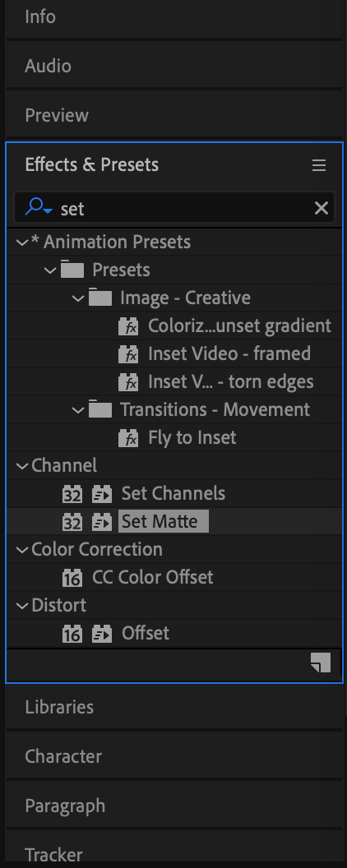
Task: Click into the search field containing 'set'
Action: pos(183,208)
